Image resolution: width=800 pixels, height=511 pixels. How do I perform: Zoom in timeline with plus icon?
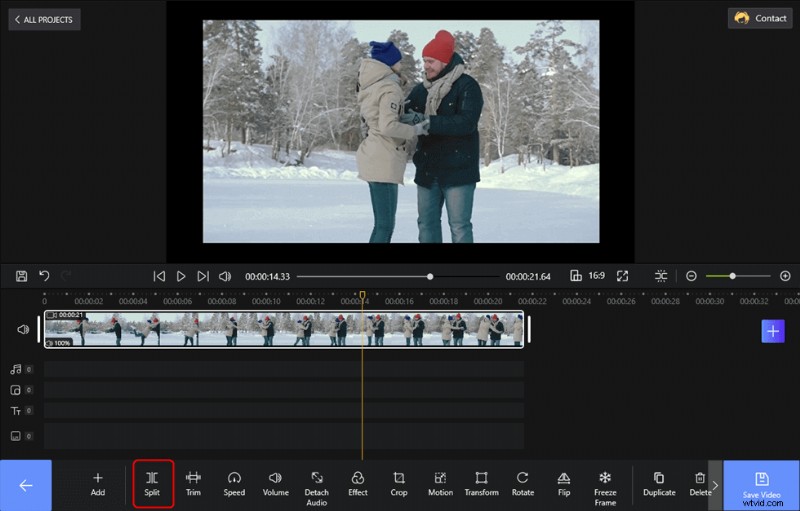tap(785, 276)
